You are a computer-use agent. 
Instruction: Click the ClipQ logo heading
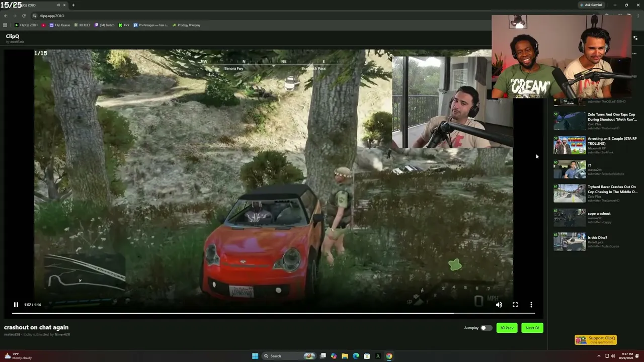click(13, 36)
